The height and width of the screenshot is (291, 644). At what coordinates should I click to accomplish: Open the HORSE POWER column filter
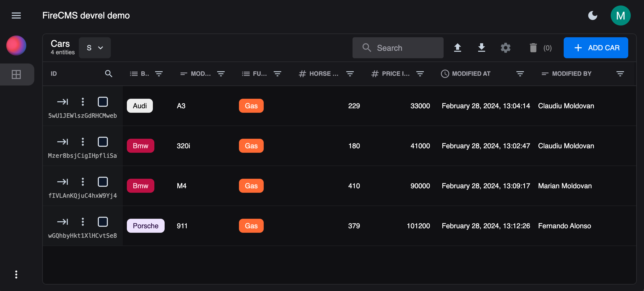[x=350, y=73]
